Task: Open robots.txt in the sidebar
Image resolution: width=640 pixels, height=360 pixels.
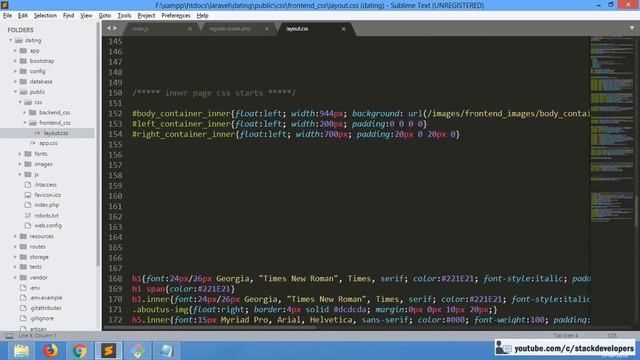Action: point(46,216)
